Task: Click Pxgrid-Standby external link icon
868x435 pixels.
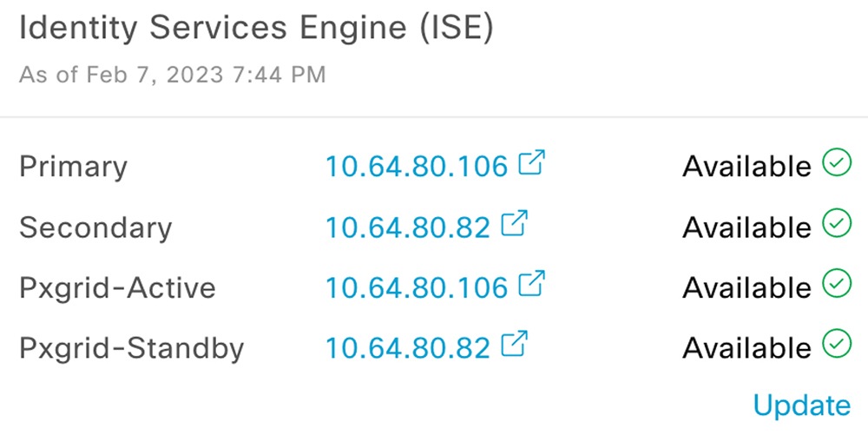Action: coord(515,344)
